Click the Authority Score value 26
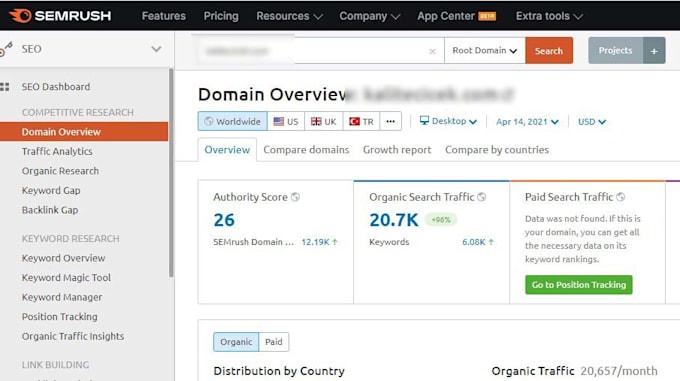The height and width of the screenshot is (381, 680). (224, 220)
